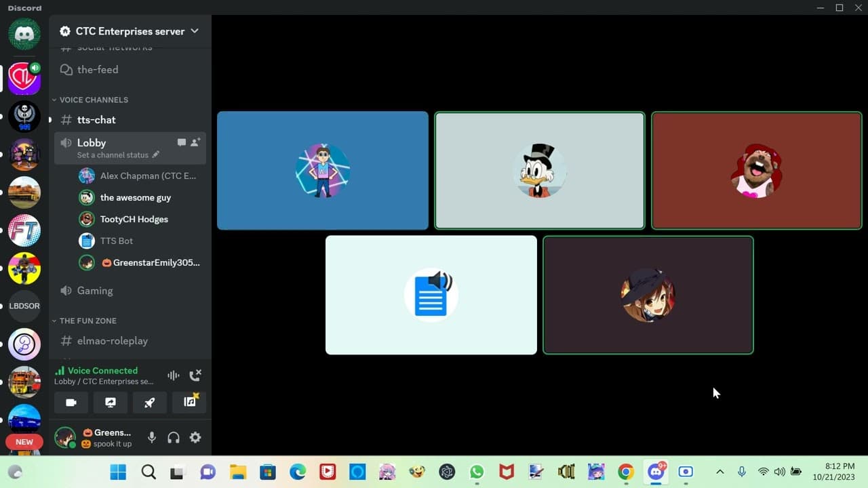Click the Discord taskbar icon with 9+ badge
Screen dimensions: 868x488
click(x=656, y=472)
